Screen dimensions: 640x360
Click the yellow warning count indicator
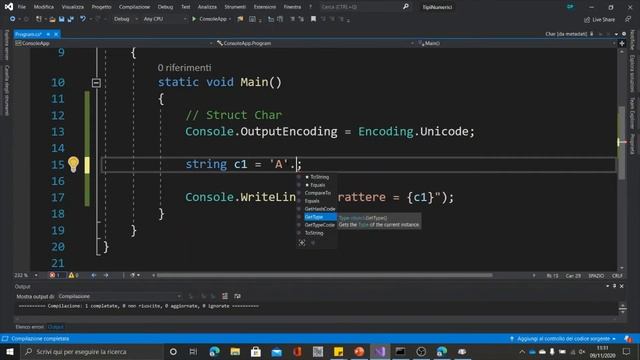tap(73, 276)
